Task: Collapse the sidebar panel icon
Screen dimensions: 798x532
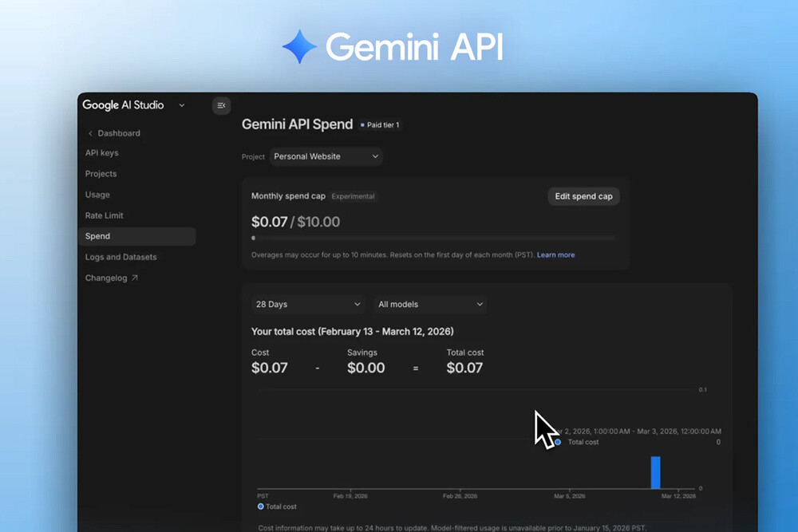Action: tap(221, 105)
